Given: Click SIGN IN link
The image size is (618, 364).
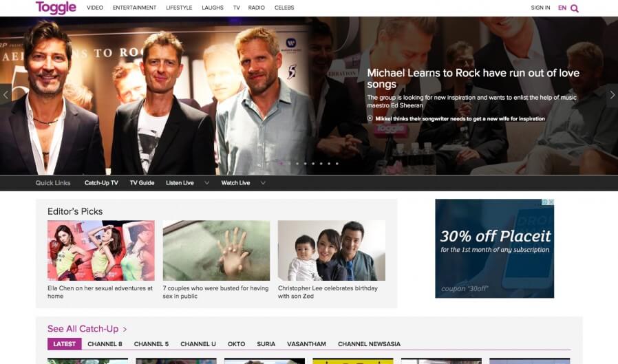Looking at the screenshot, I should 540,8.
